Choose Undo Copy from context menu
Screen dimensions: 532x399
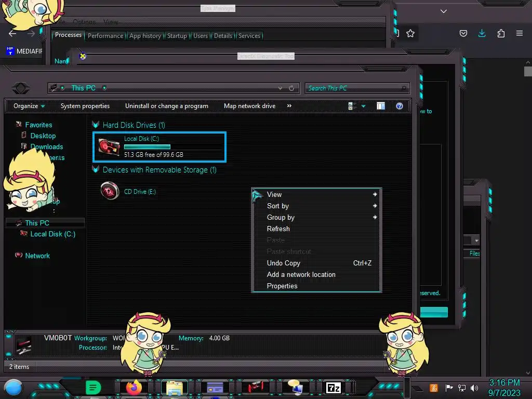click(316, 263)
